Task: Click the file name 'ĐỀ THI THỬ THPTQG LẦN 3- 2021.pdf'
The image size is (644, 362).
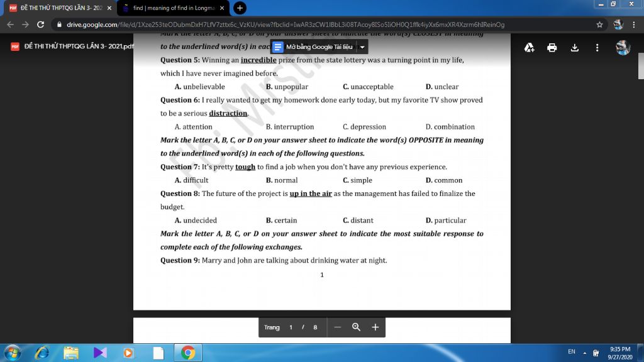Action: pos(79,47)
